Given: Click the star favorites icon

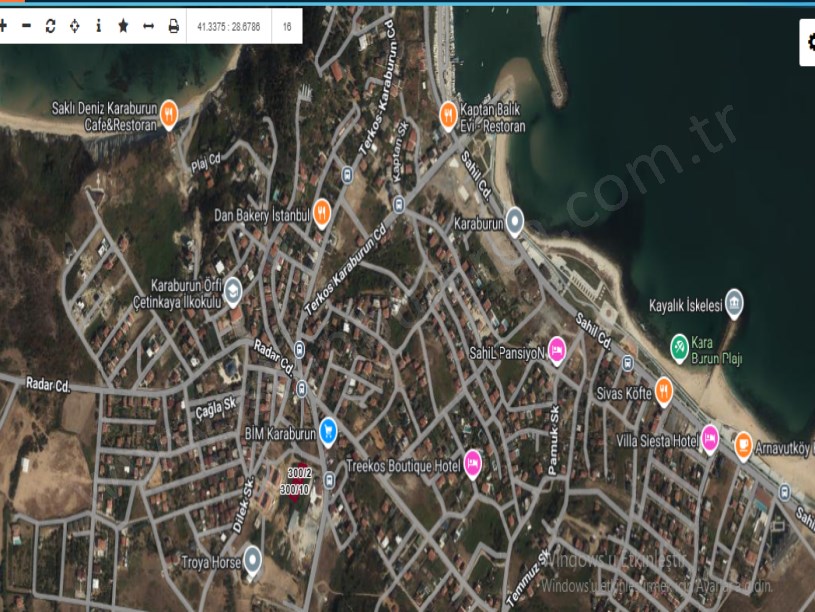Looking at the screenshot, I should pos(123,25).
